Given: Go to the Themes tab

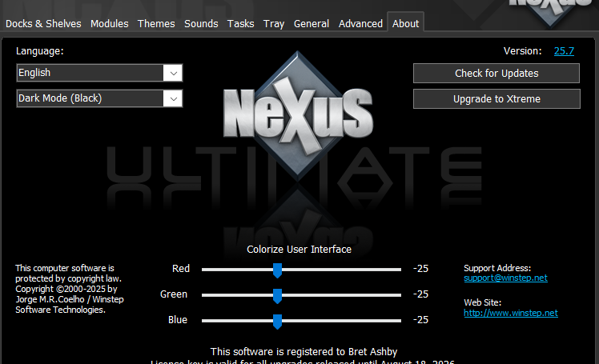Looking at the screenshot, I should (156, 23).
